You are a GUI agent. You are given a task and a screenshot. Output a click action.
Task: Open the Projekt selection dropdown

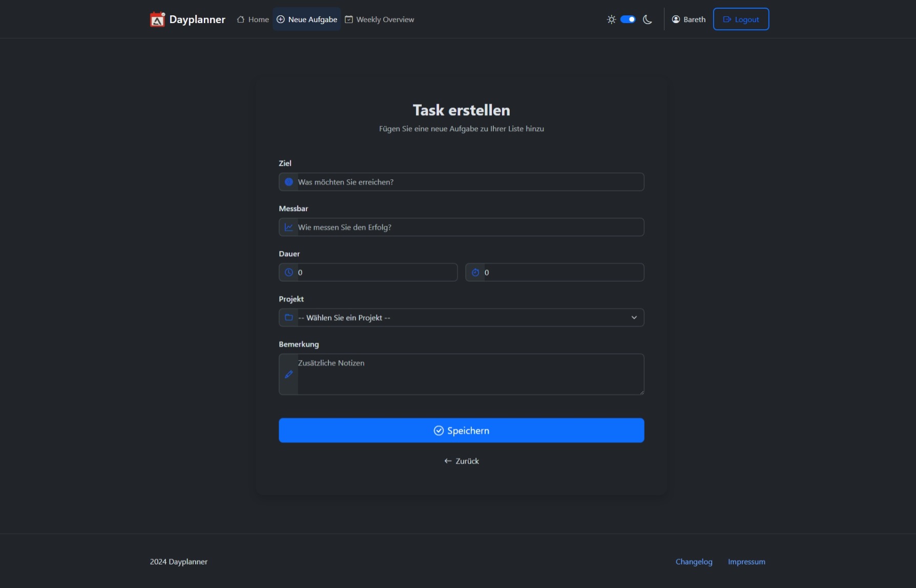pos(470,318)
